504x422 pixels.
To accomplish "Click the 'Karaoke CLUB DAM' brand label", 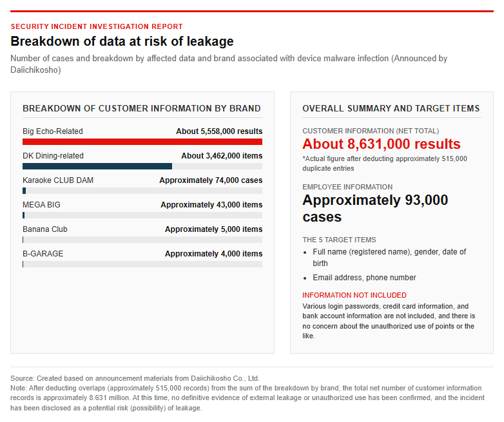I will click(x=58, y=180).
